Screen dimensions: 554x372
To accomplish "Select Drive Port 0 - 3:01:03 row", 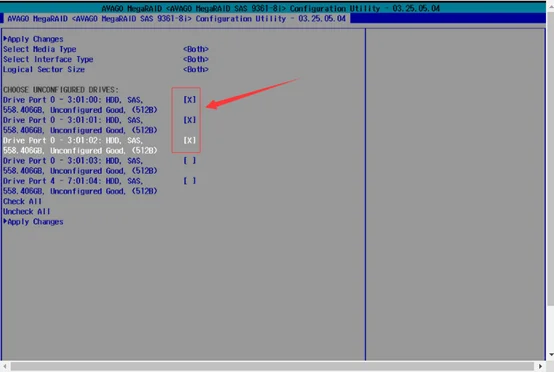I will (80, 166).
